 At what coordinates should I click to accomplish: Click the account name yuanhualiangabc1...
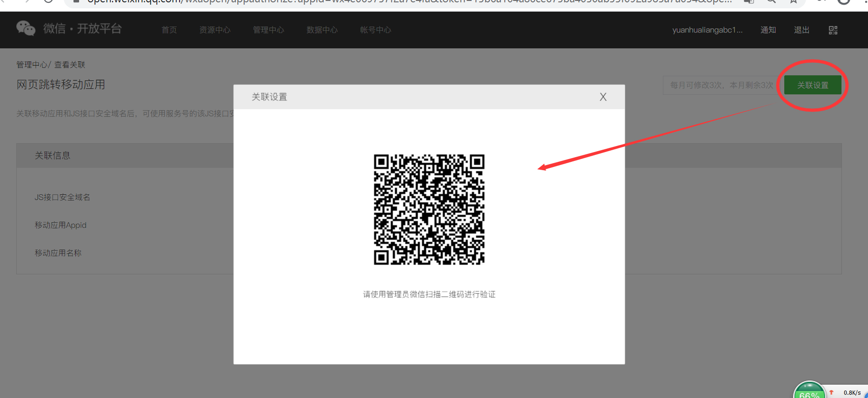[707, 30]
